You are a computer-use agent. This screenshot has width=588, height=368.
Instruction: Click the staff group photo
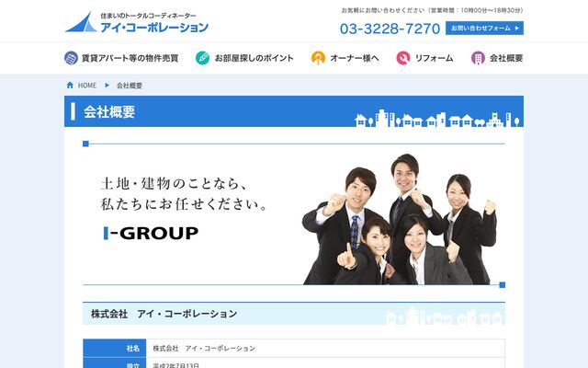400,219
